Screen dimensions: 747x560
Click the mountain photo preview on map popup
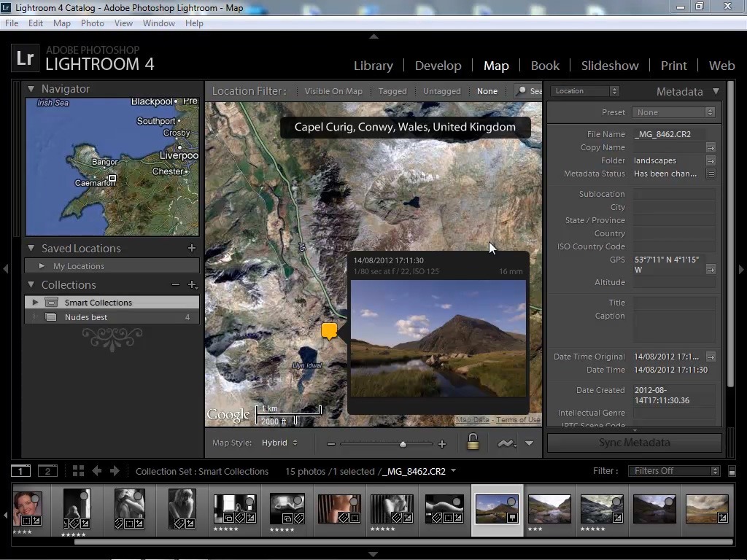point(438,338)
